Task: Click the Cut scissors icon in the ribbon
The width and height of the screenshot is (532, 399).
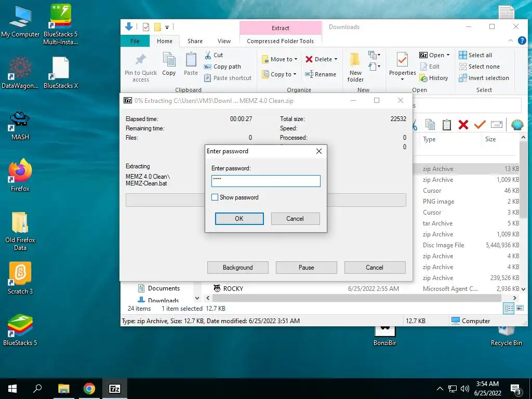Action: (x=208, y=55)
